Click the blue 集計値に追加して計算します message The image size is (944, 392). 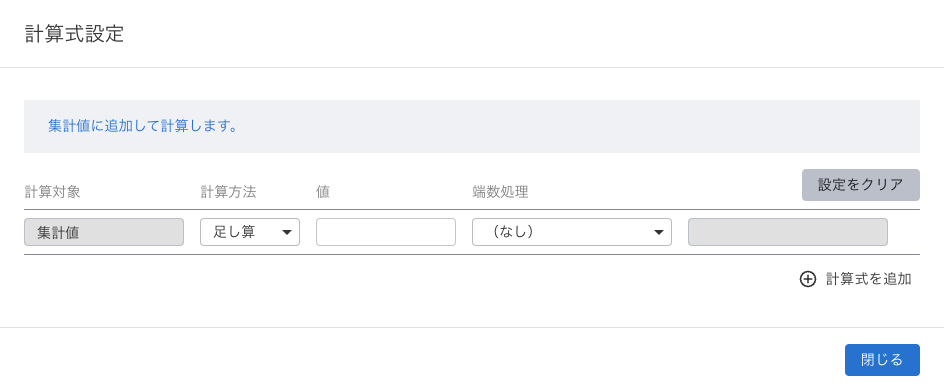click(143, 127)
